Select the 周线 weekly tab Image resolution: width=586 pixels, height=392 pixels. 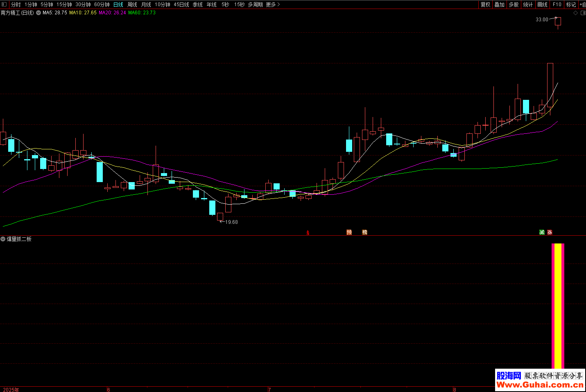tap(132, 5)
